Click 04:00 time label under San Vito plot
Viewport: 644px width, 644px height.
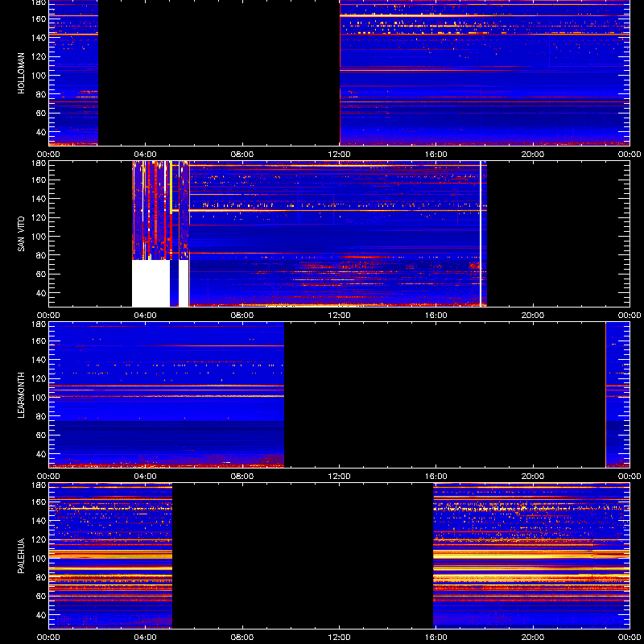point(146,316)
